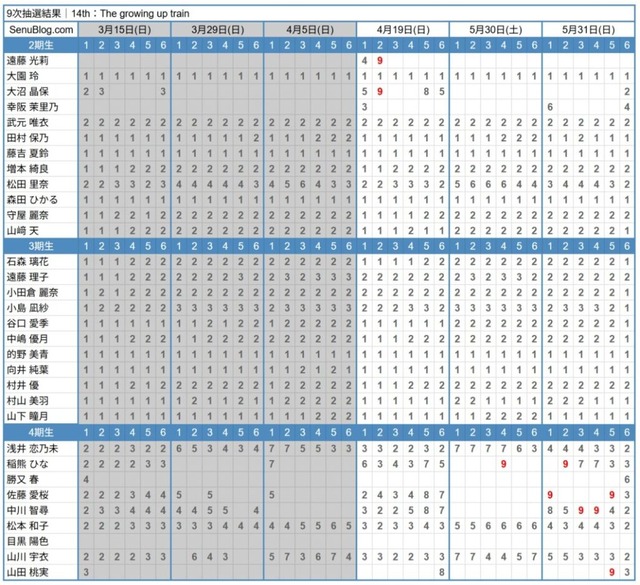Select the 4月5日(日) date column header
Viewport: 640px width, 585px height.
tap(308, 31)
